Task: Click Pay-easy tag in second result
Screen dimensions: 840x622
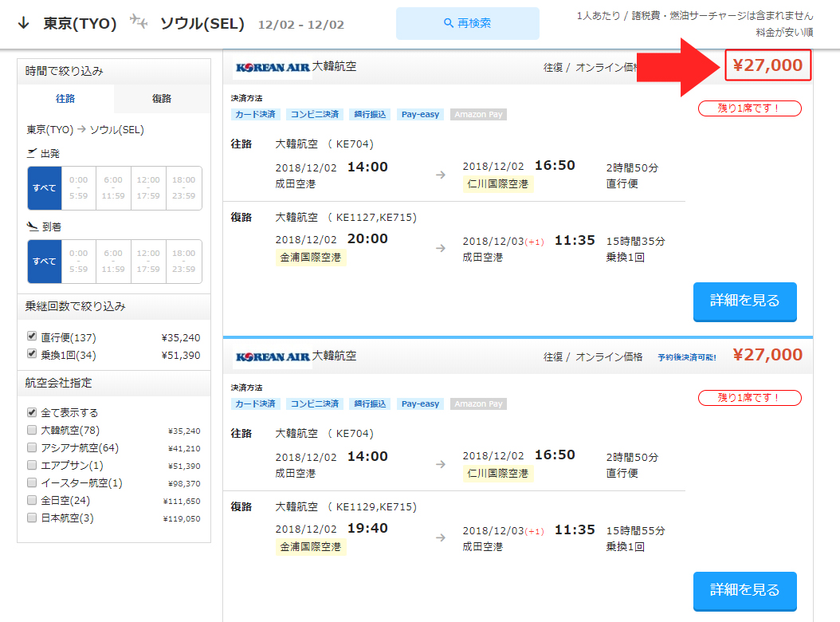Action: tap(421, 404)
